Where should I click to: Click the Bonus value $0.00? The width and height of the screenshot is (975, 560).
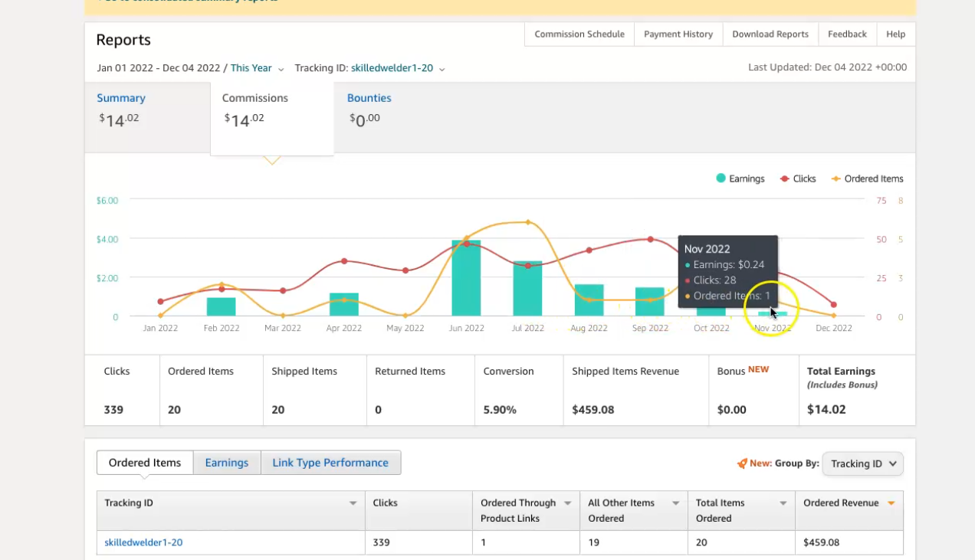pyautogui.click(x=732, y=410)
